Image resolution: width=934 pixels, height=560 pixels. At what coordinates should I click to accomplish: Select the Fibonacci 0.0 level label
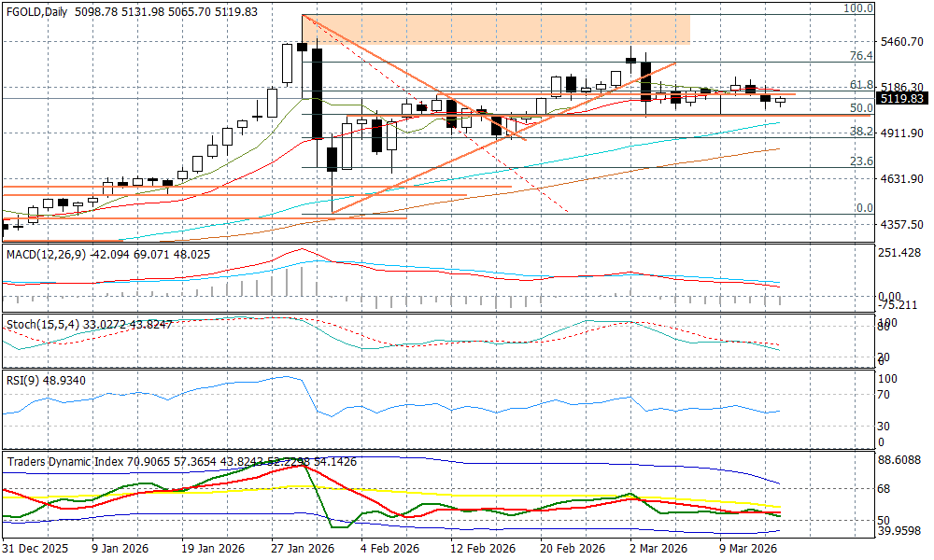click(x=864, y=208)
